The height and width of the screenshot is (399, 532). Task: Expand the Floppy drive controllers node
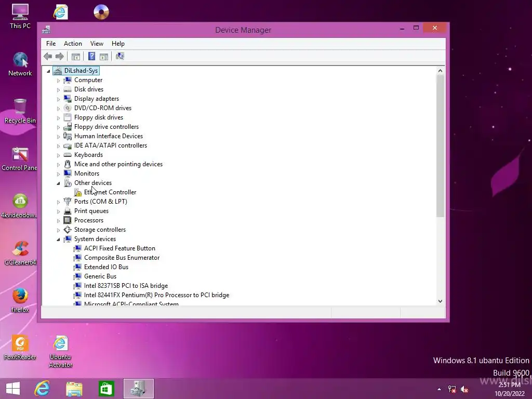[x=58, y=127]
